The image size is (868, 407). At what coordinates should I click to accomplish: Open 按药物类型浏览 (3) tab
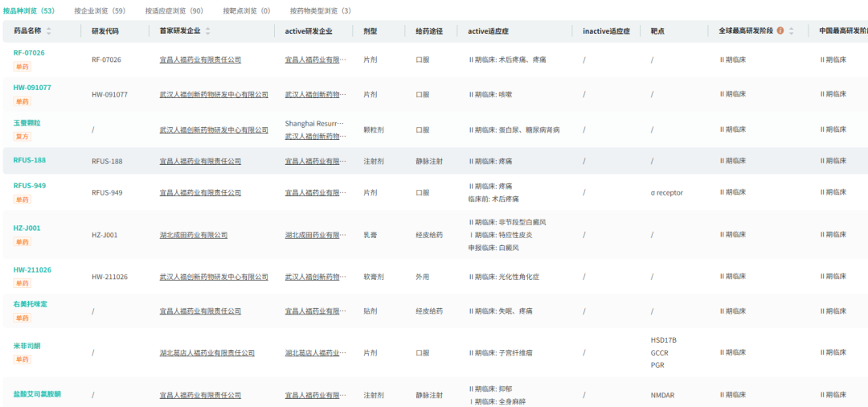pyautogui.click(x=321, y=10)
